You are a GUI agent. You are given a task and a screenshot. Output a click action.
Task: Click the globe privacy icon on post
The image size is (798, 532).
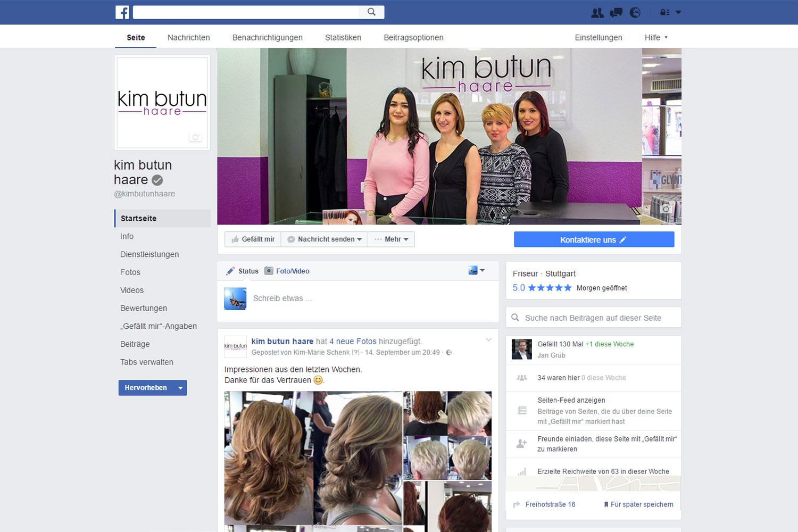click(448, 353)
